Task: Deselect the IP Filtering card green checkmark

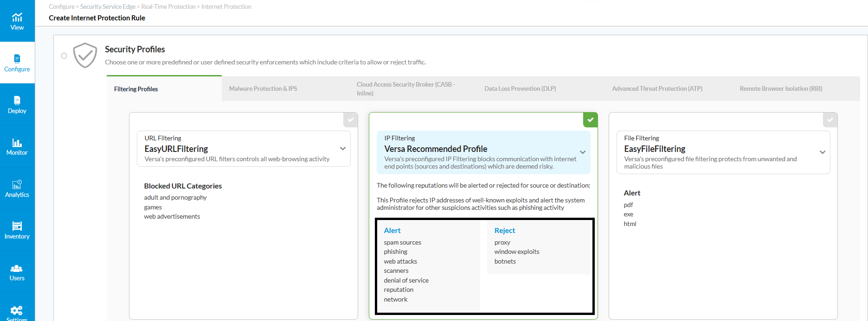Action: pyautogui.click(x=590, y=120)
